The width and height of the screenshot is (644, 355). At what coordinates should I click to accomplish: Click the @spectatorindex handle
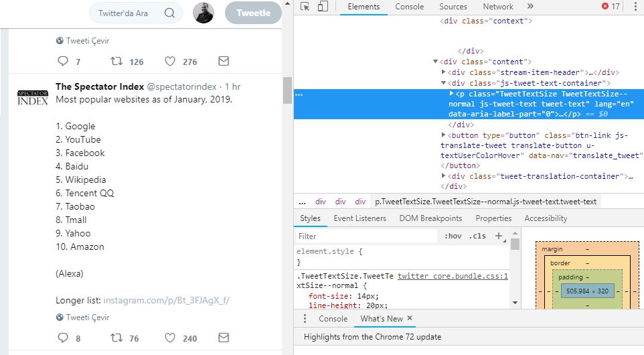coord(181,86)
